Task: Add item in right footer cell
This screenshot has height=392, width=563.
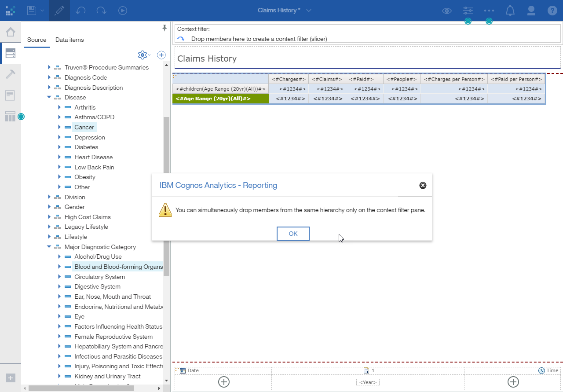Action: tap(513, 381)
